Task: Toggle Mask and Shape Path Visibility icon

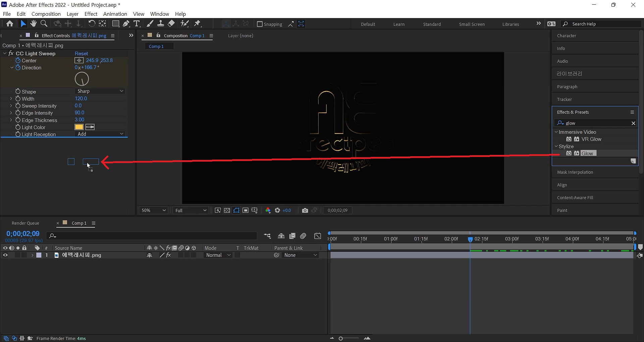Action: pyautogui.click(x=236, y=210)
